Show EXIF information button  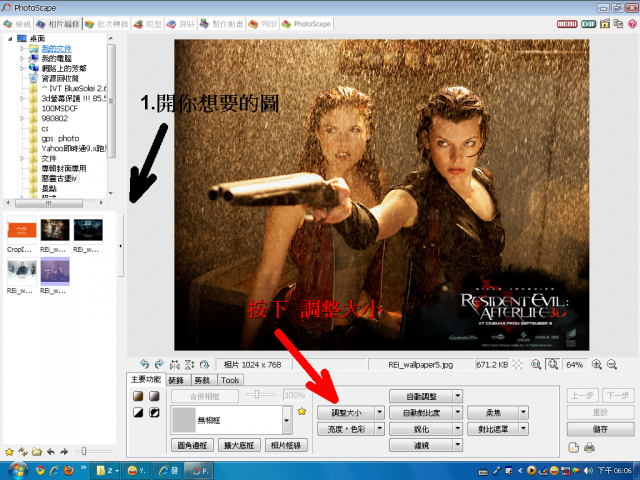(x=588, y=24)
